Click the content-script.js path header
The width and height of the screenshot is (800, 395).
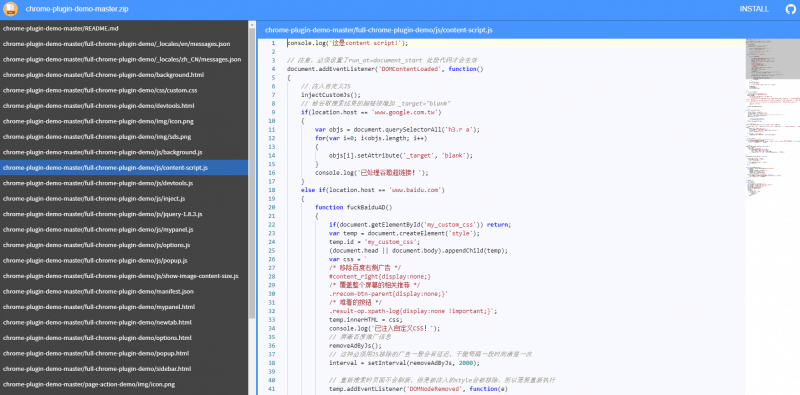(379, 30)
